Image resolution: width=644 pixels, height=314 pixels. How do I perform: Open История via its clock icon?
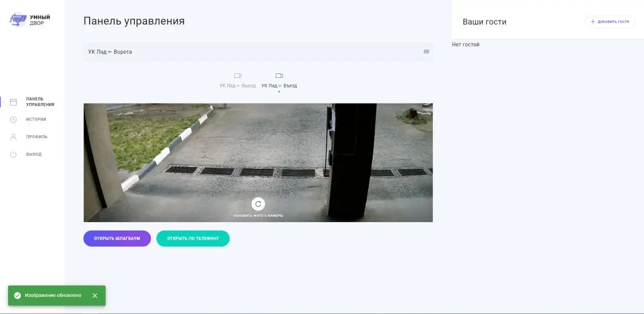pyautogui.click(x=14, y=120)
